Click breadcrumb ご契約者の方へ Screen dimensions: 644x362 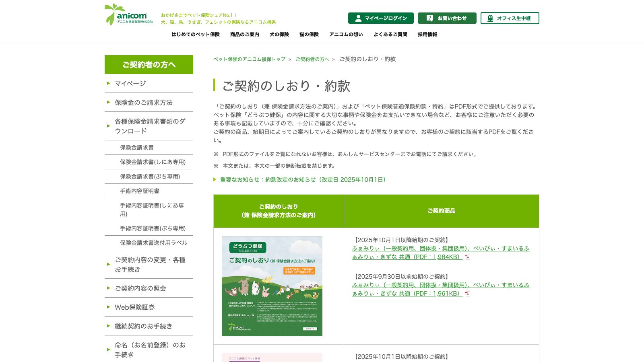tap(312, 59)
